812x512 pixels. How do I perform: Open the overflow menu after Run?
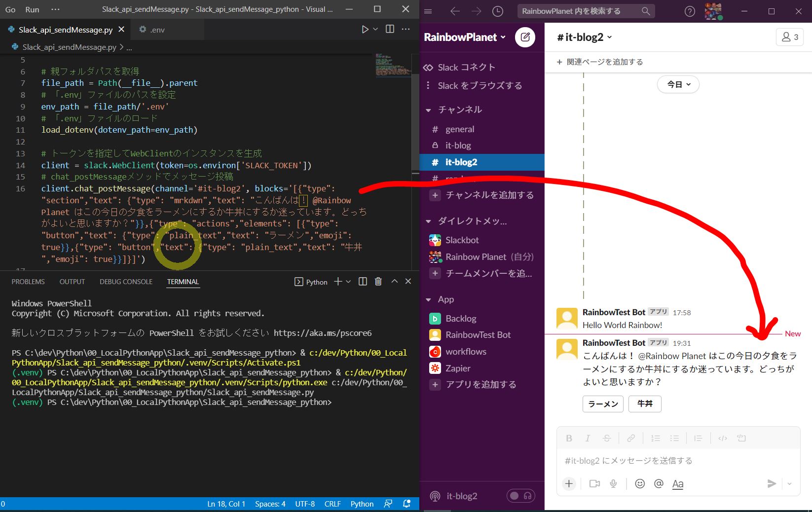[55, 9]
